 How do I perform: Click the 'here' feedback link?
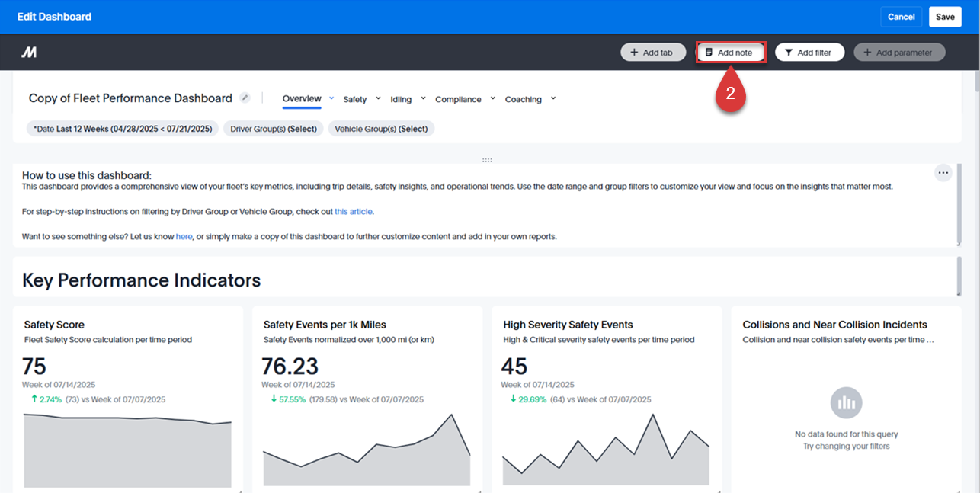(x=184, y=236)
